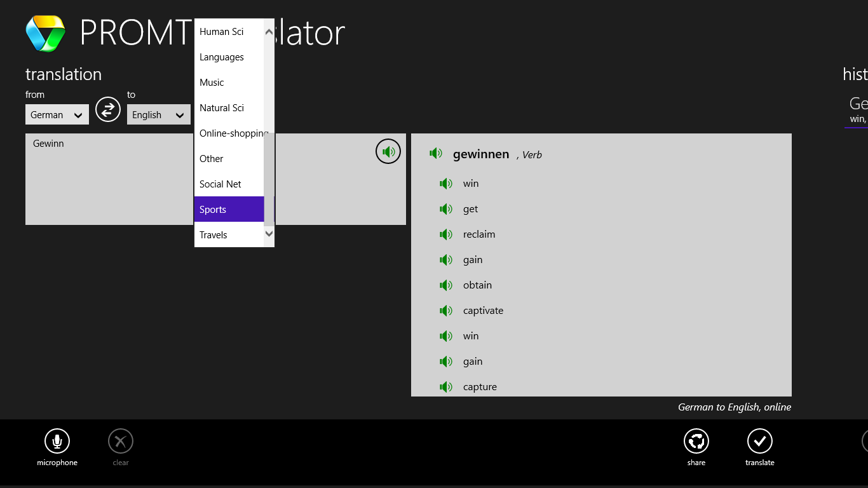
Task: Click the topic list scrollbar thumb
Action: (269, 178)
